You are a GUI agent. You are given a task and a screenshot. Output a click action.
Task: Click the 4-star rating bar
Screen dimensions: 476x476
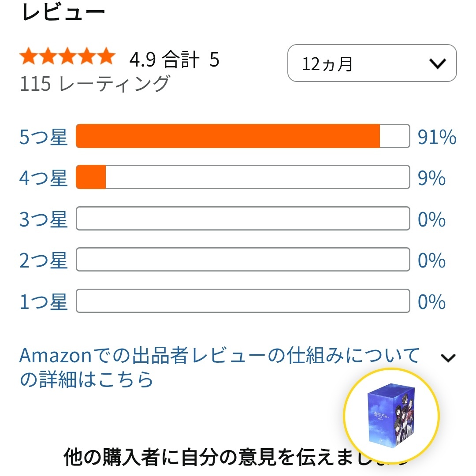(x=243, y=177)
